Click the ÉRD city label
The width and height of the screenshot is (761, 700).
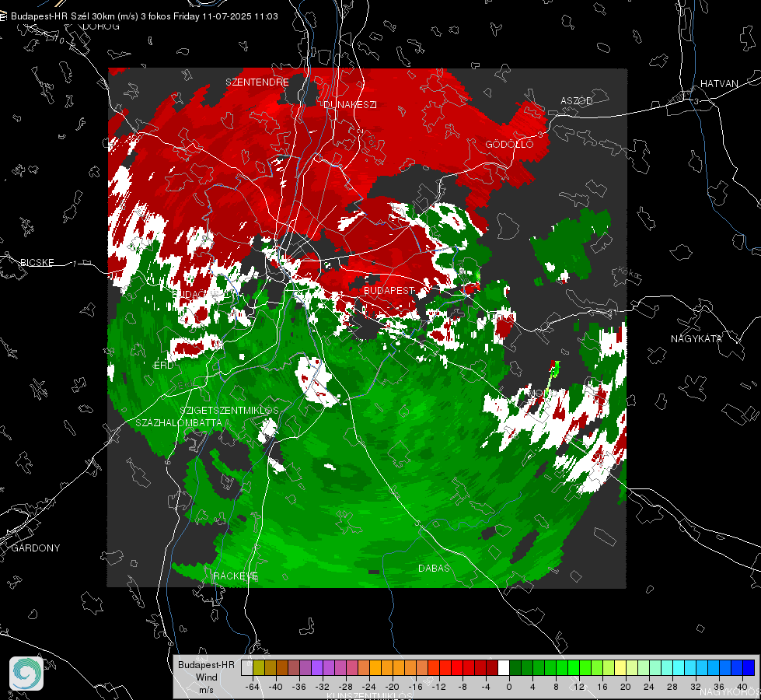(x=163, y=366)
